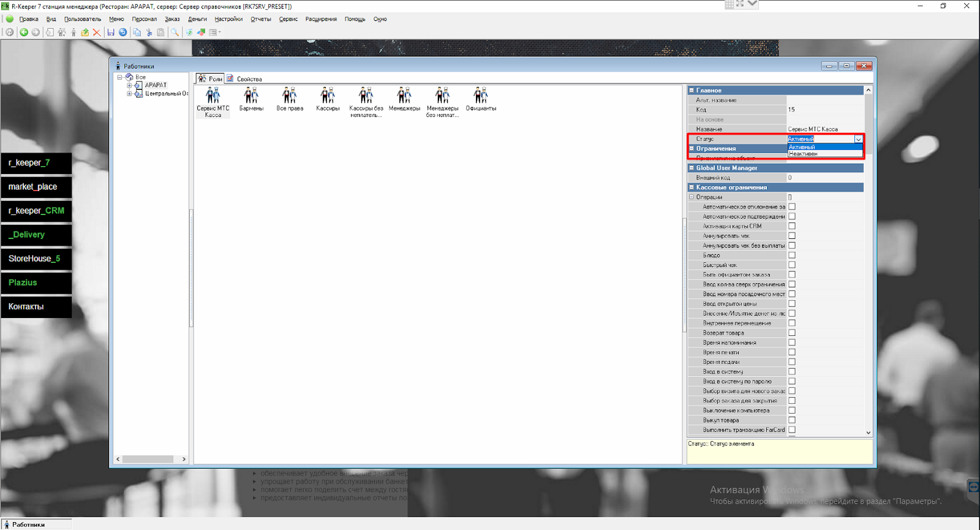Viewport: 980px width, 530px height.
Task: Select Центральный tree item
Action: tap(166, 94)
